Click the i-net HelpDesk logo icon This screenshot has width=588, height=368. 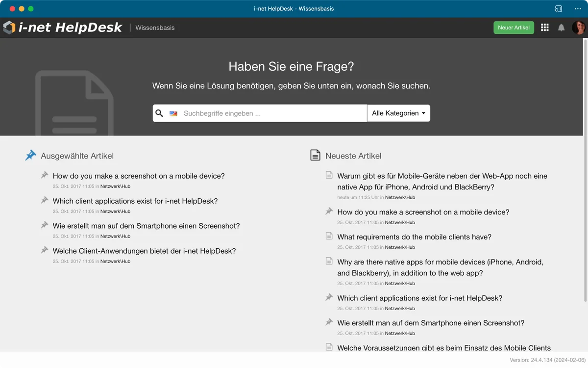click(9, 27)
